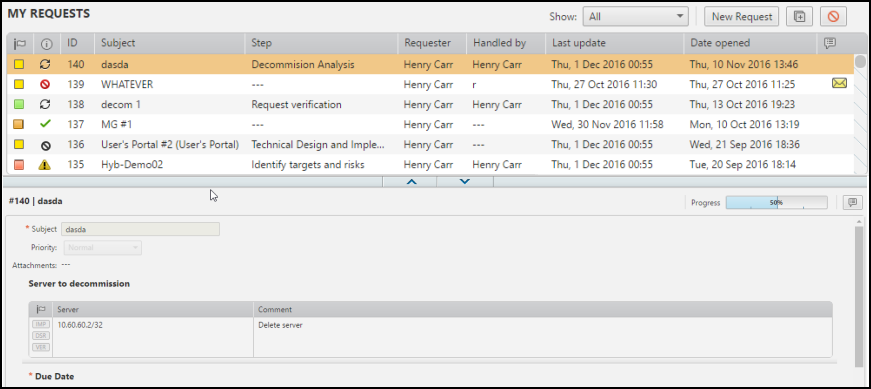Viewport: 871px width, 389px height.
Task: Open the Show All filter dropdown
Action: [635, 17]
